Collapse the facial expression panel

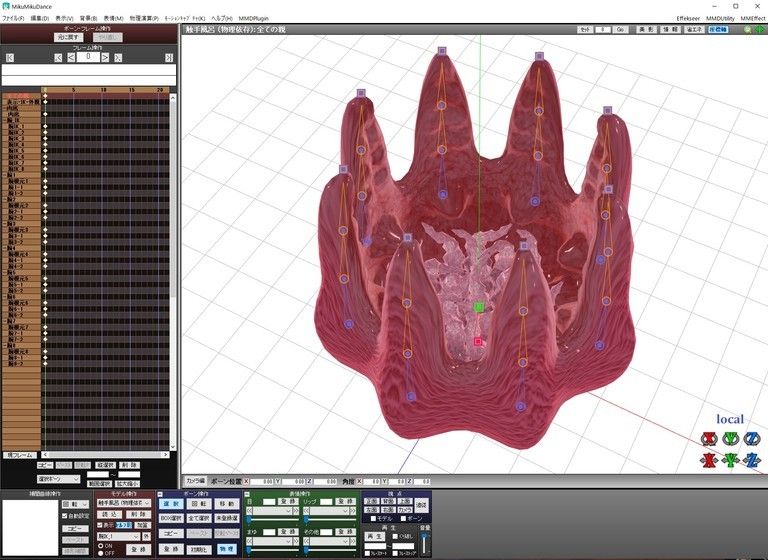coord(247,494)
